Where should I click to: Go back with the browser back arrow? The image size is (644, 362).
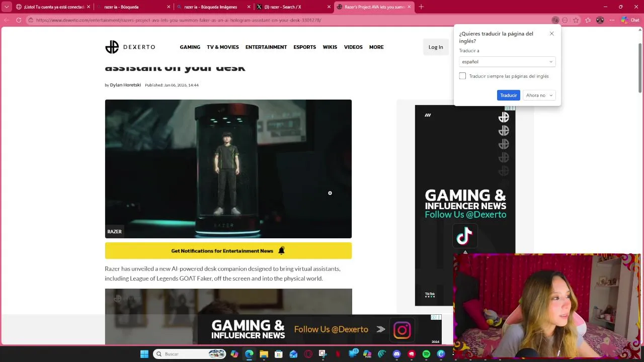6,20
